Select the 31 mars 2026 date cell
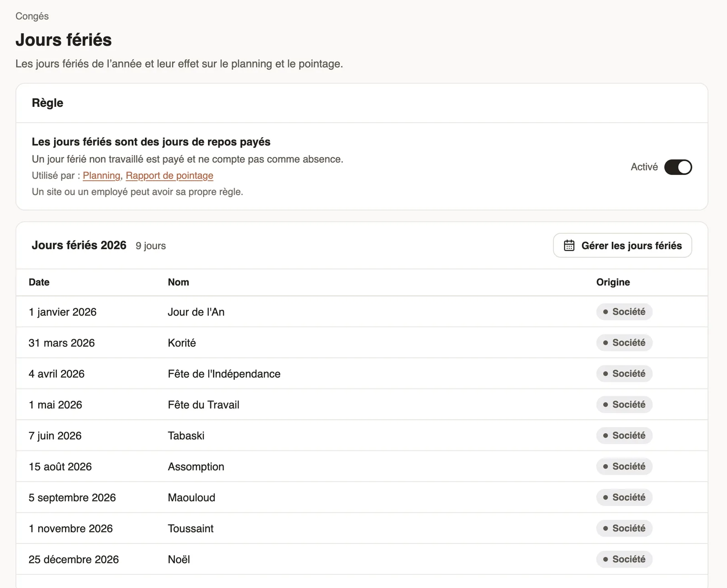 coord(62,343)
